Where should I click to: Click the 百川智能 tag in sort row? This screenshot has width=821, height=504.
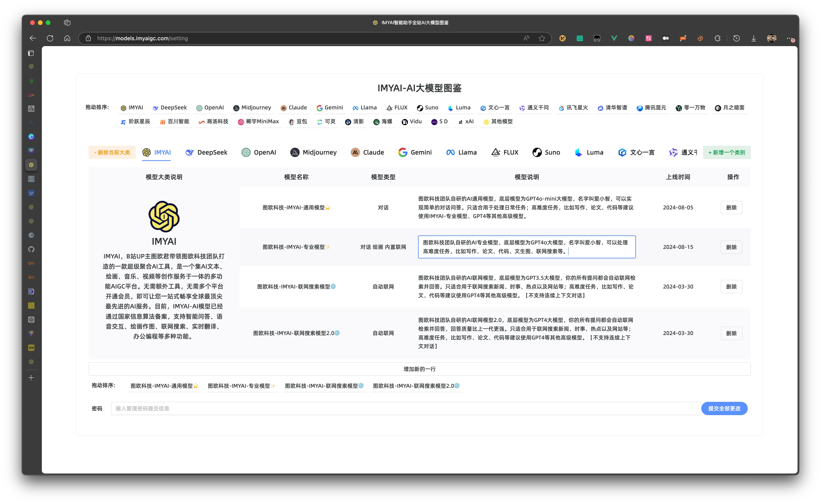[174, 122]
